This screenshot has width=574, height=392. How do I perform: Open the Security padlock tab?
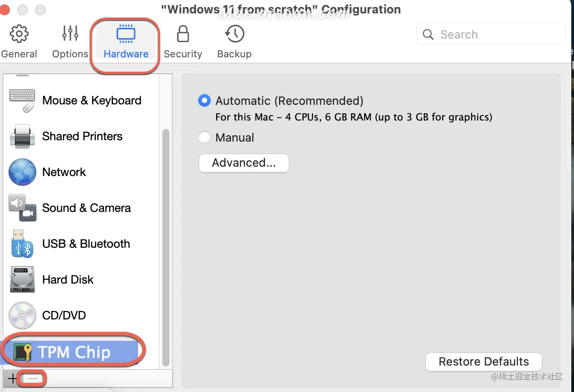183,34
